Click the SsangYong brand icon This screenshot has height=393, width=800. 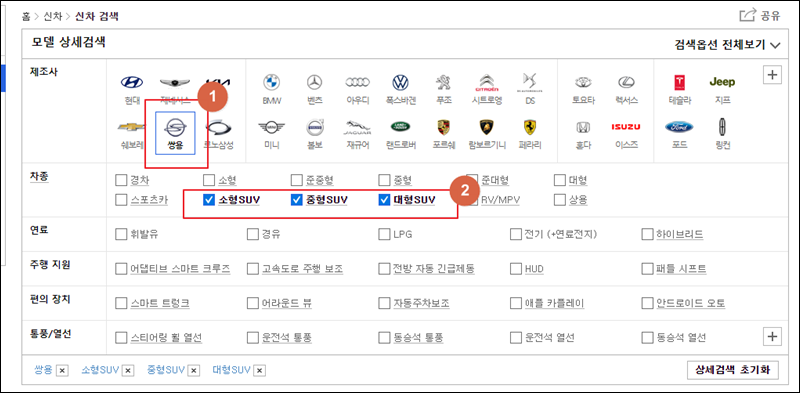175,127
